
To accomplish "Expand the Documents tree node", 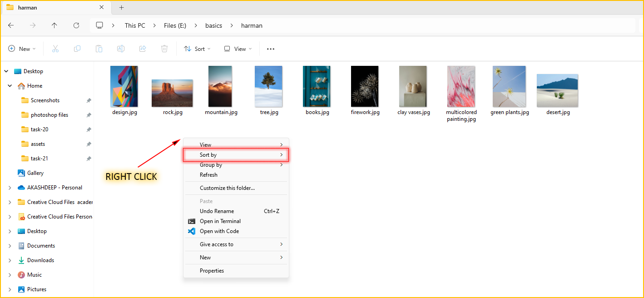I will point(10,246).
